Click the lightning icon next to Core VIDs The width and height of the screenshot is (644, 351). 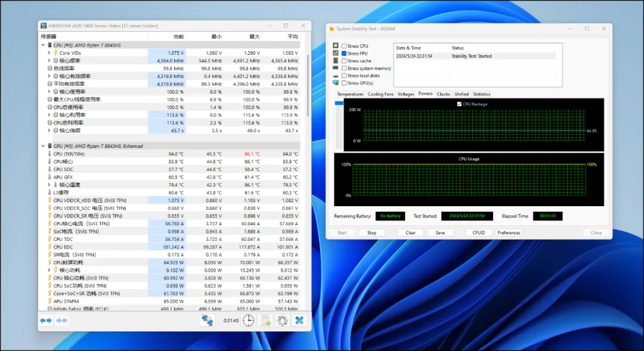(x=55, y=52)
